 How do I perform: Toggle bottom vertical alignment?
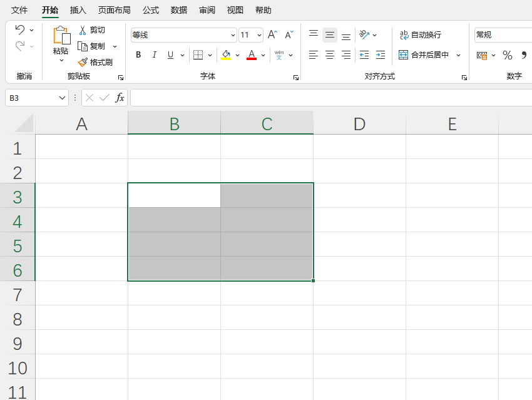click(346, 36)
